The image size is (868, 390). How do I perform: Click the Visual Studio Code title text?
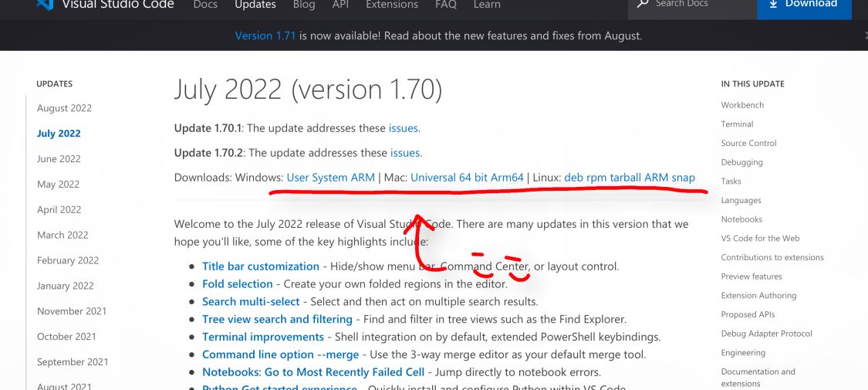(118, 5)
